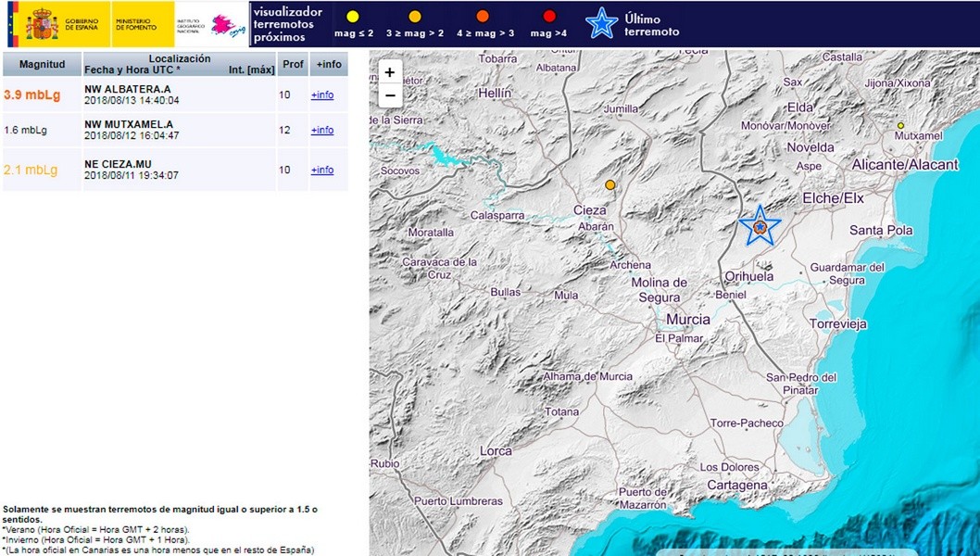This screenshot has width=980, height=556.
Task: Zoom in on the earthquake map
Action: [x=390, y=72]
